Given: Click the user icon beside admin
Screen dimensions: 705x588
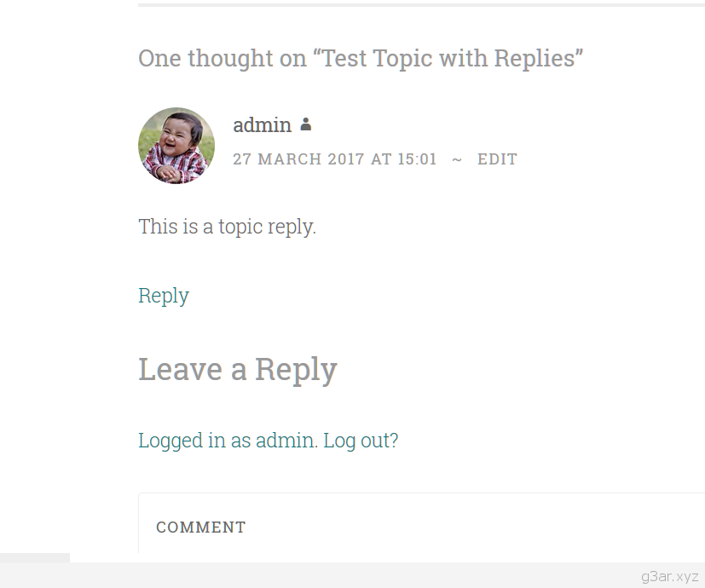Looking at the screenshot, I should pyautogui.click(x=306, y=124).
